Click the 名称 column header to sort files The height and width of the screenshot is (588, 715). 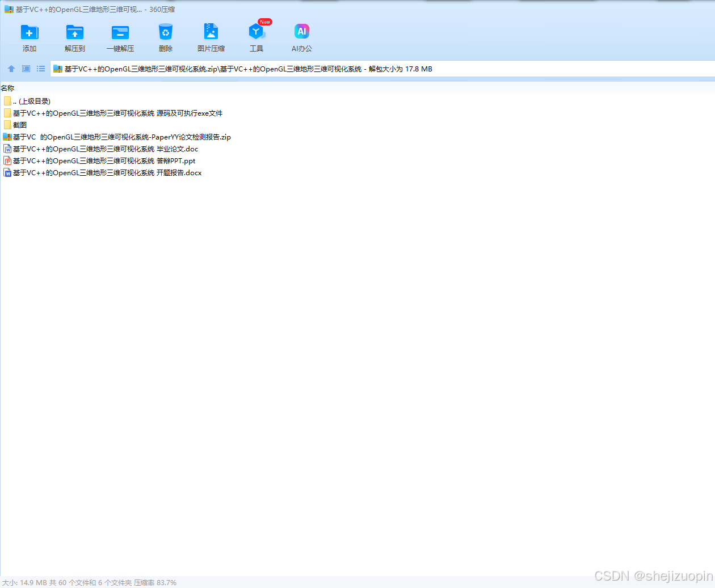[7, 88]
